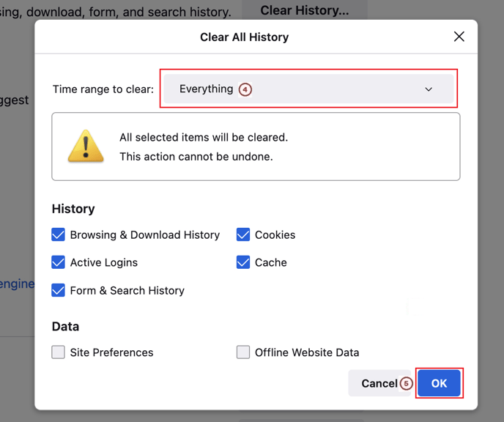Image resolution: width=504 pixels, height=422 pixels.
Task: Click the chevron arrow in time range selector
Action: click(429, 89)
